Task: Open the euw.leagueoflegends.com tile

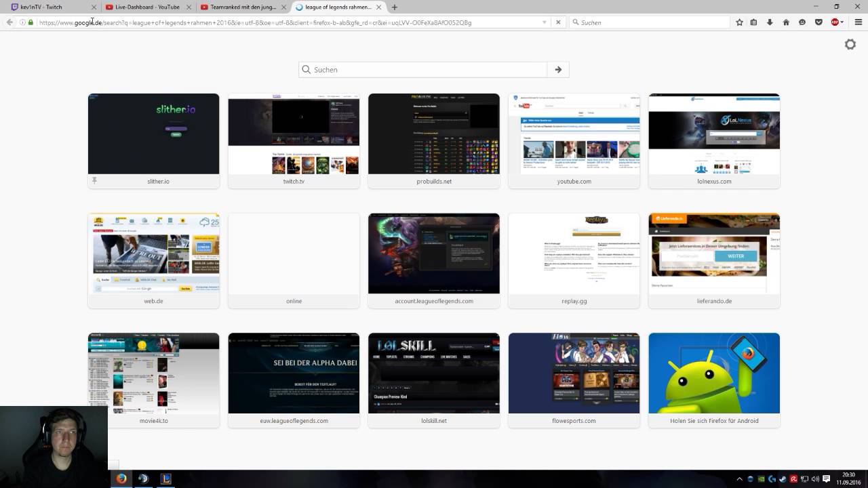Action: [x=294, y=380]
